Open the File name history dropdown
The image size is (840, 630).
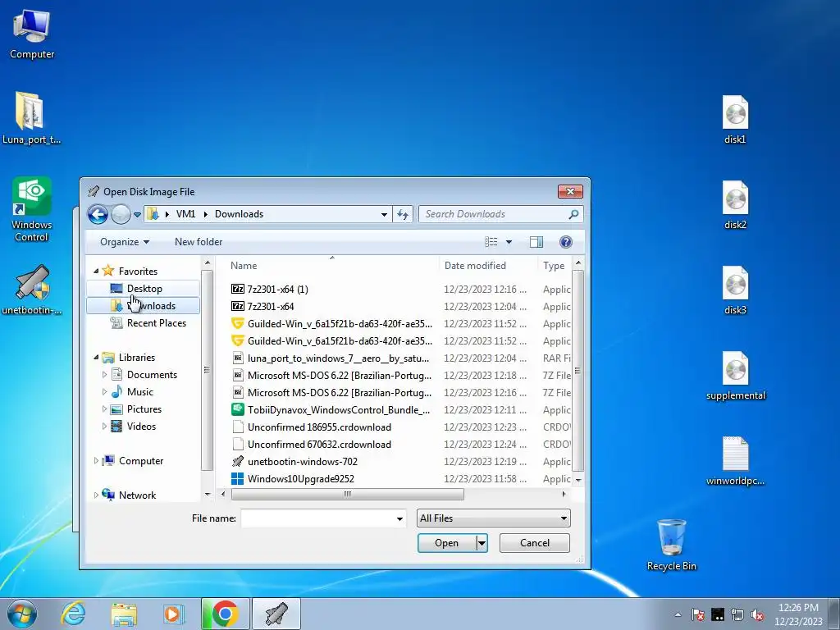coord(399,518)
